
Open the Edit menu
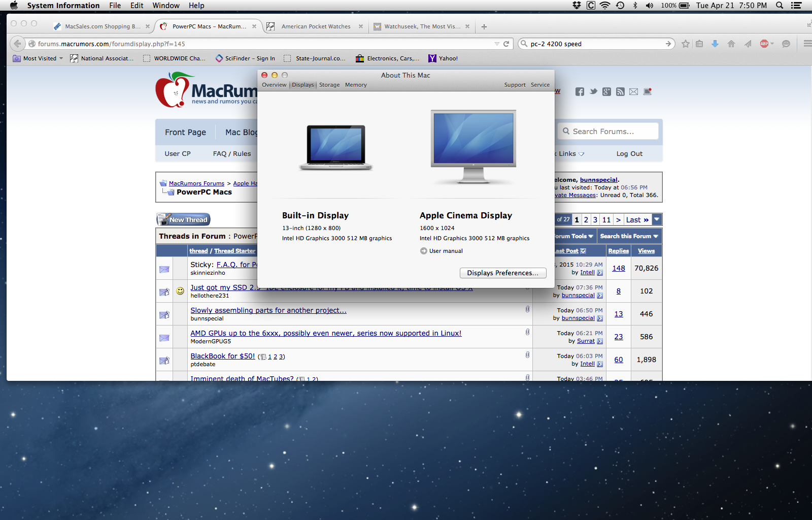(x=137, y=6)
